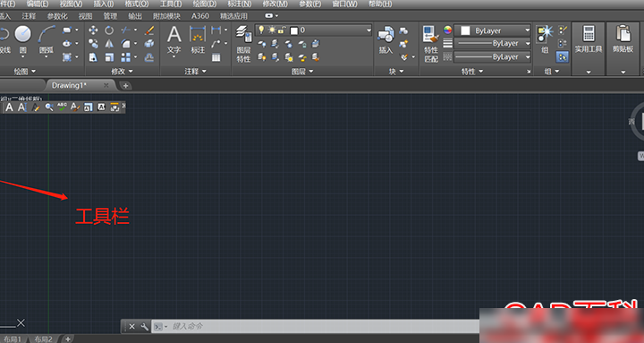Click the Offset tool icon
This screenshot has width=644, height=343.
point(149,57)
